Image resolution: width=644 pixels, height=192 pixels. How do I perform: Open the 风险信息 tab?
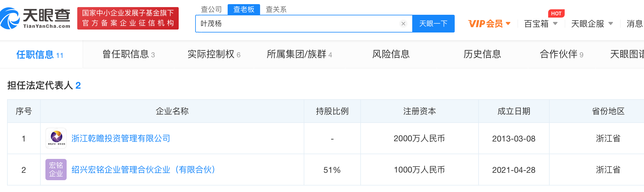[391, 54]
